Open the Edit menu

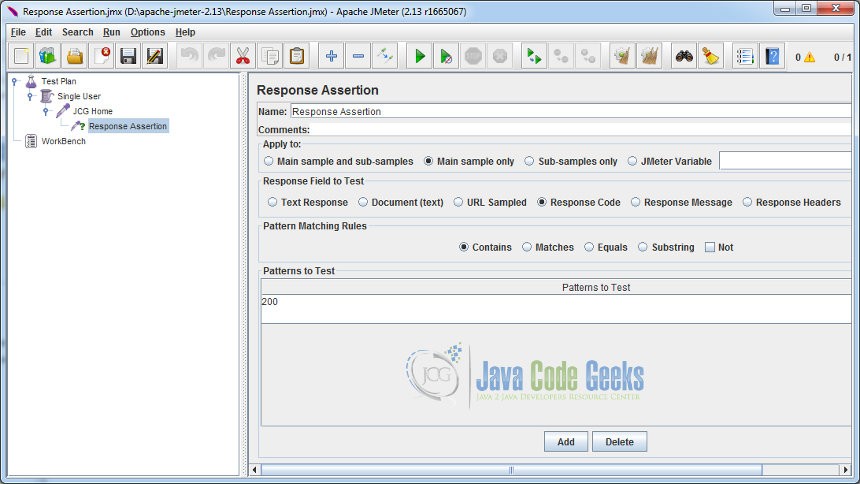(x=43, y=32)
